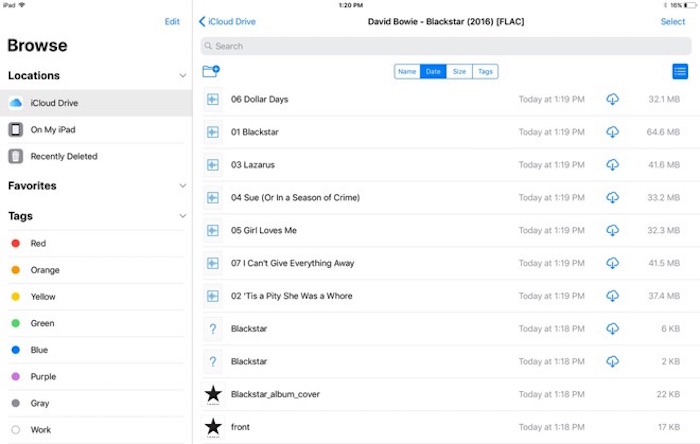The height and width of the screenshot is (444, 700).
Task: Tap audio icon of 05 Girl Loves Me
Action: coord(213,230)
